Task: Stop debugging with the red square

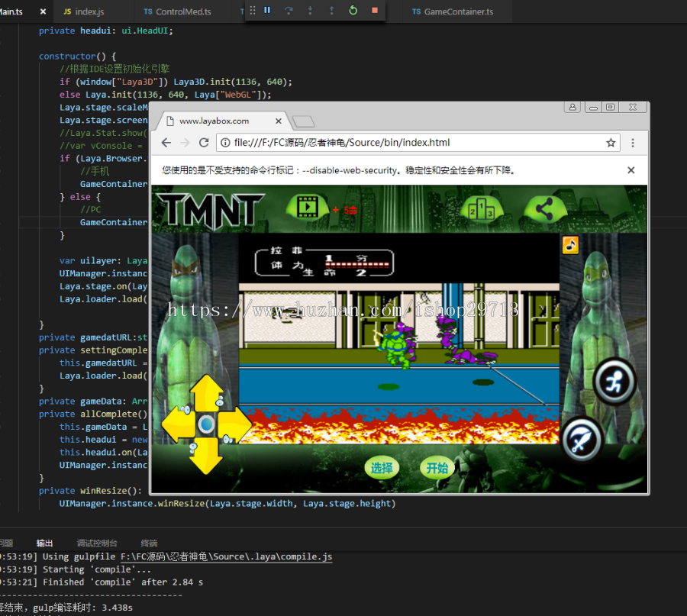Action: coord(375,10)
